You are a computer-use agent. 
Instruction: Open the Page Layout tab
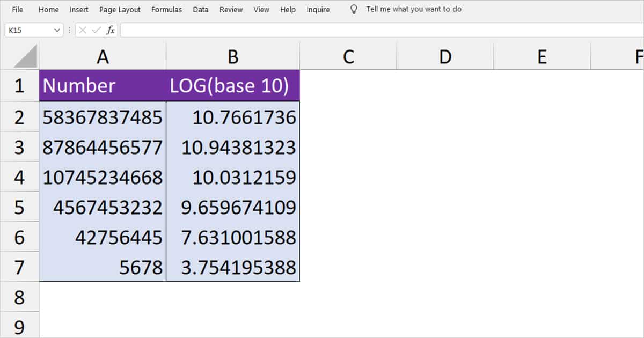pyautogui.click(x=120, y=10)
